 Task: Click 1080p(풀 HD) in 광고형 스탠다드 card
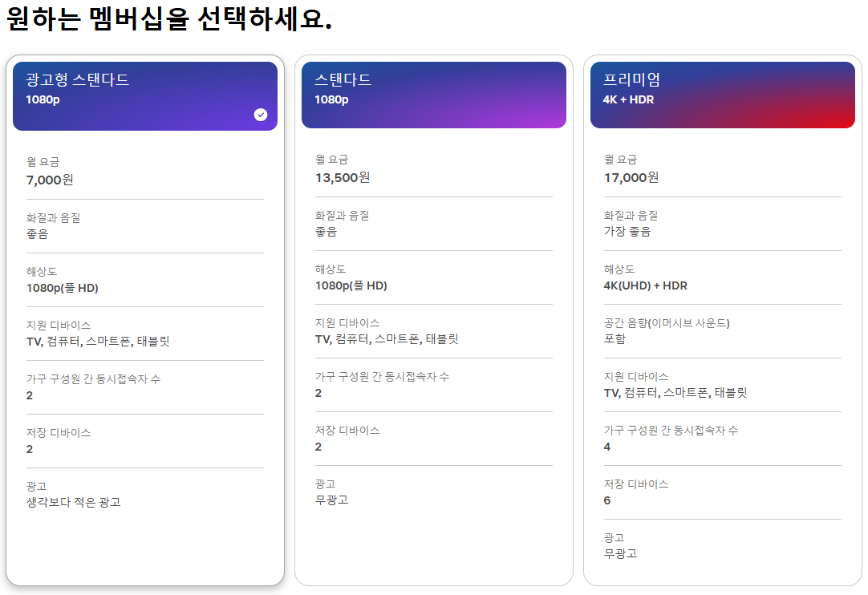click(x=62, y=288)
